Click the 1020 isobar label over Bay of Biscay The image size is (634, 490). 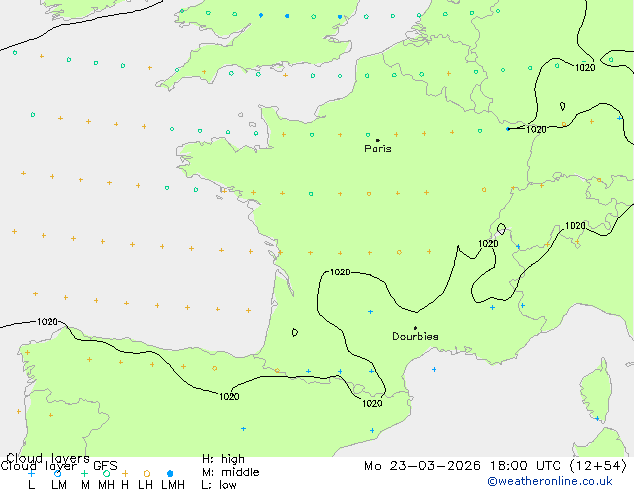click(x=47, y=322)
